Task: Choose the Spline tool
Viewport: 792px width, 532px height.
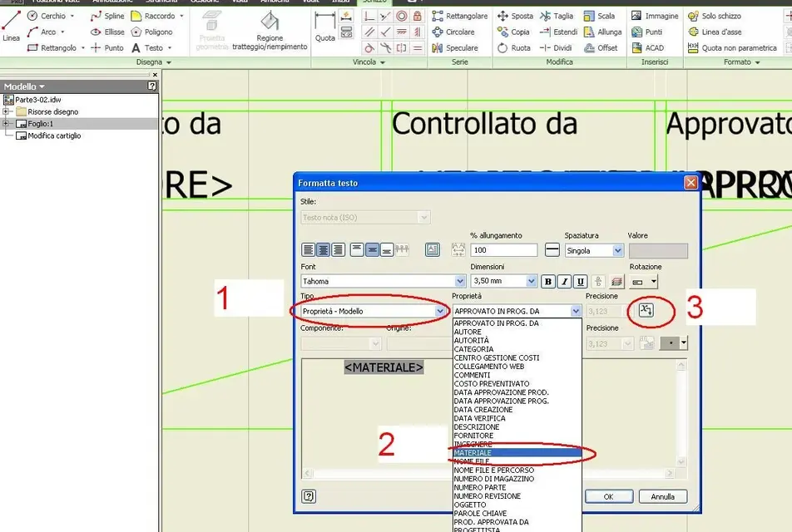Action: point(107,16)
